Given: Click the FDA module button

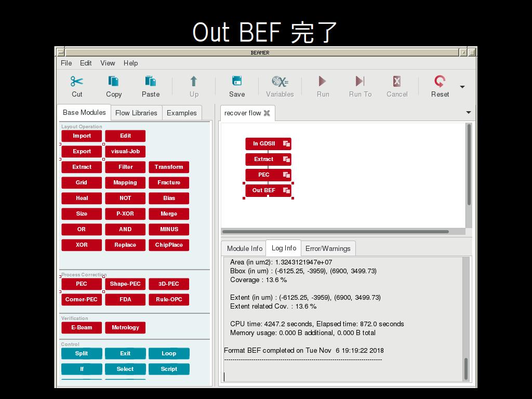Looking at the screenshot, I should pos(125,300).
